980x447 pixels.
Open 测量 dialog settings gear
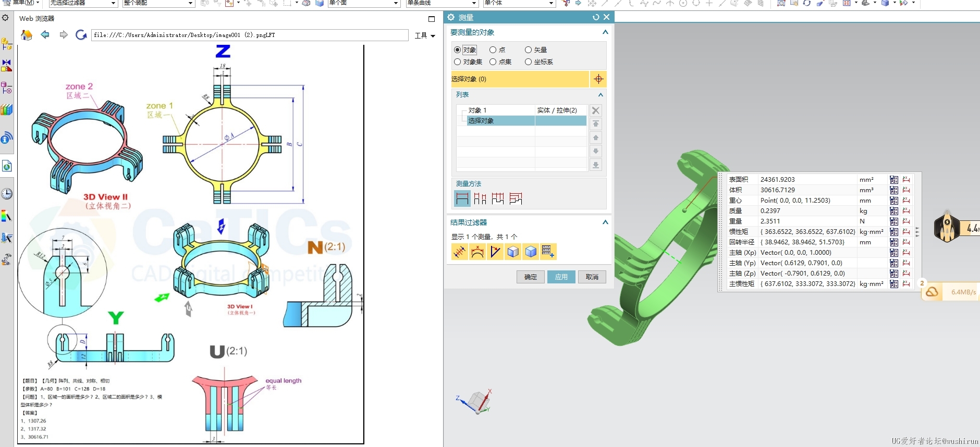click(451, 17)
